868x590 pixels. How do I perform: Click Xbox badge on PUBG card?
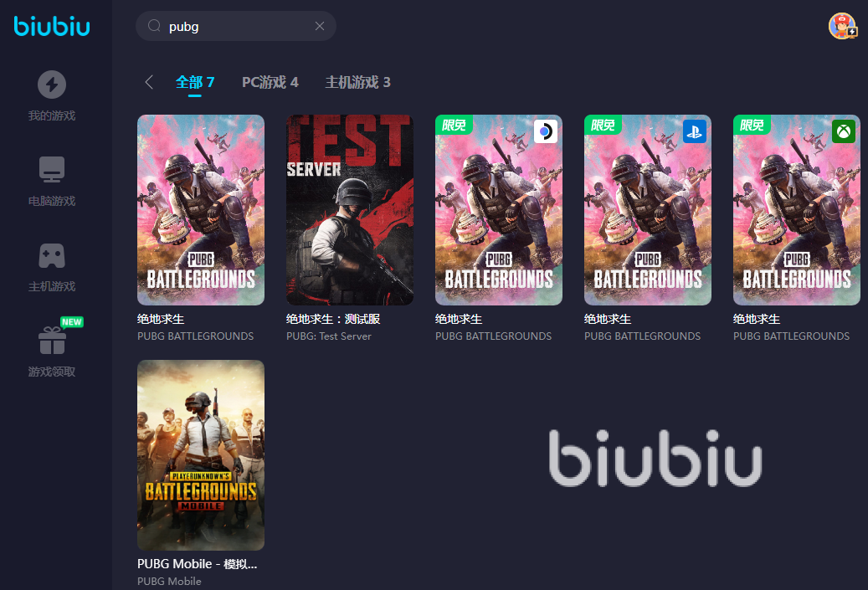click(x=843, y=131)
